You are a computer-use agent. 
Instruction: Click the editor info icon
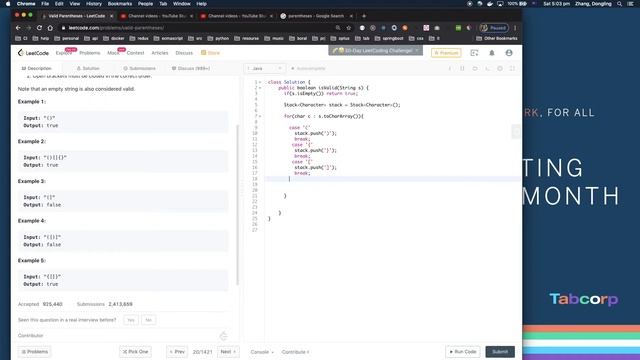pos(450,69)
